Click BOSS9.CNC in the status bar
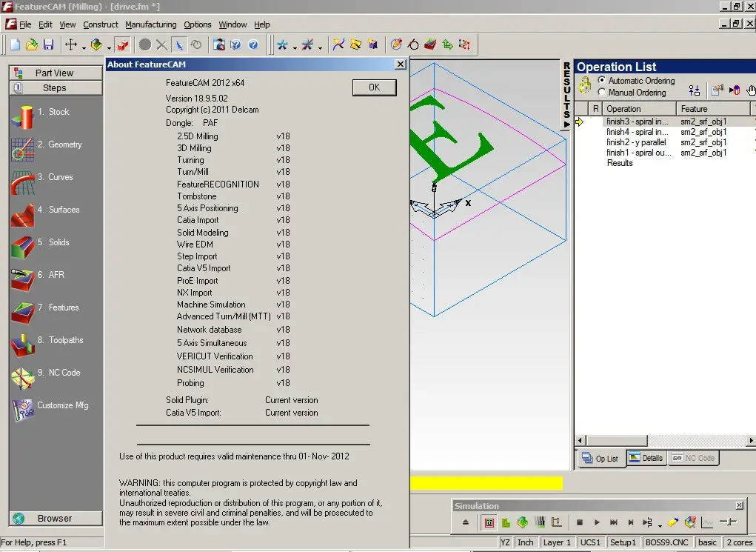 click(667, 542)
